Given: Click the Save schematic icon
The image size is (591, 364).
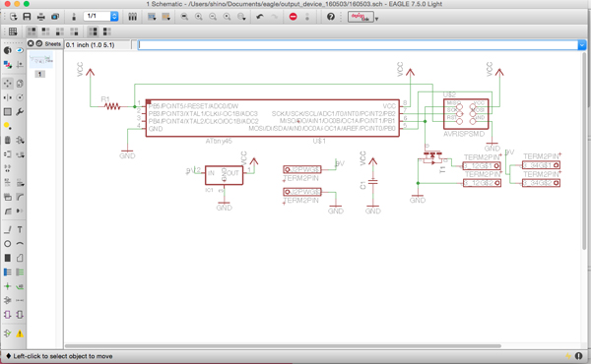Looking at the screenshot, I should (x=27, y=17).
